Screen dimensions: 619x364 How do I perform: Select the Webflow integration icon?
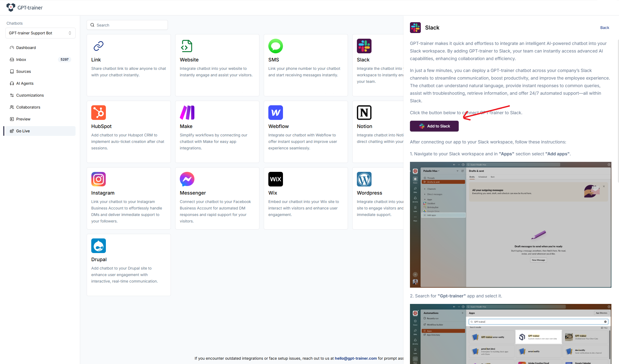point(275,113)
